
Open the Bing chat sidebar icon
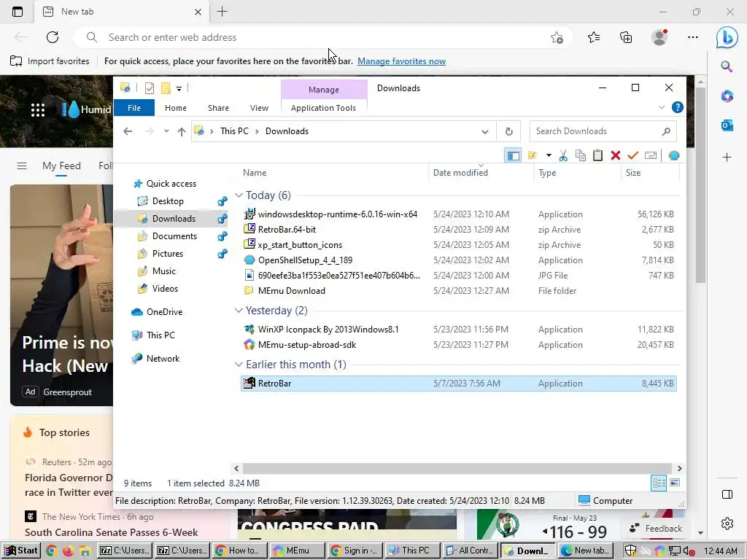coord(727,37)
